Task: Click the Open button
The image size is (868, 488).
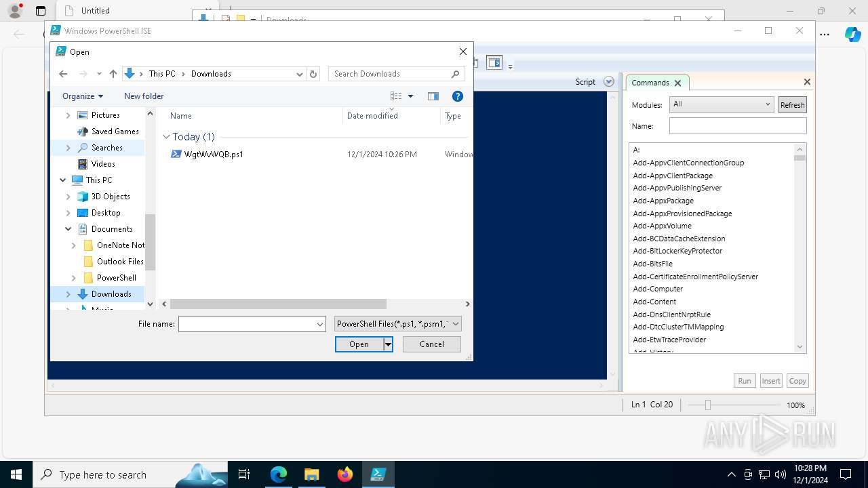Action: 359,344
